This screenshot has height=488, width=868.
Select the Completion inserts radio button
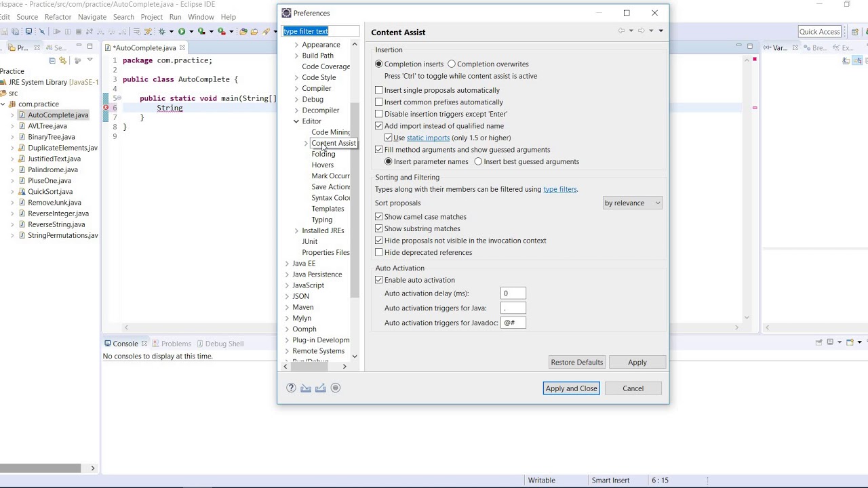tap(379, 64)
